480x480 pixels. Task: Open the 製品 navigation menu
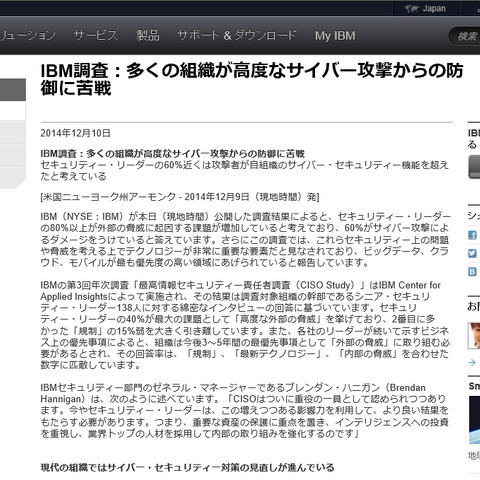tap(148, 35)
